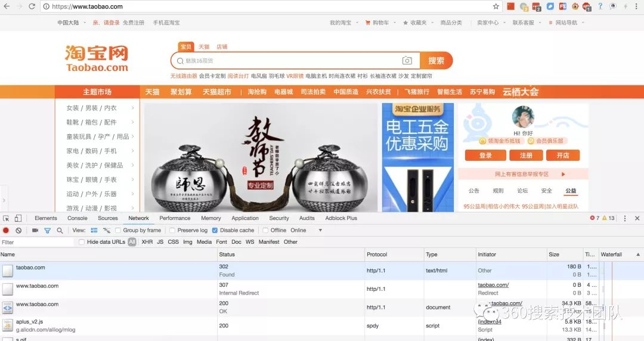Show the overview view icon
644x341 pixels.
tap(106, 231)
